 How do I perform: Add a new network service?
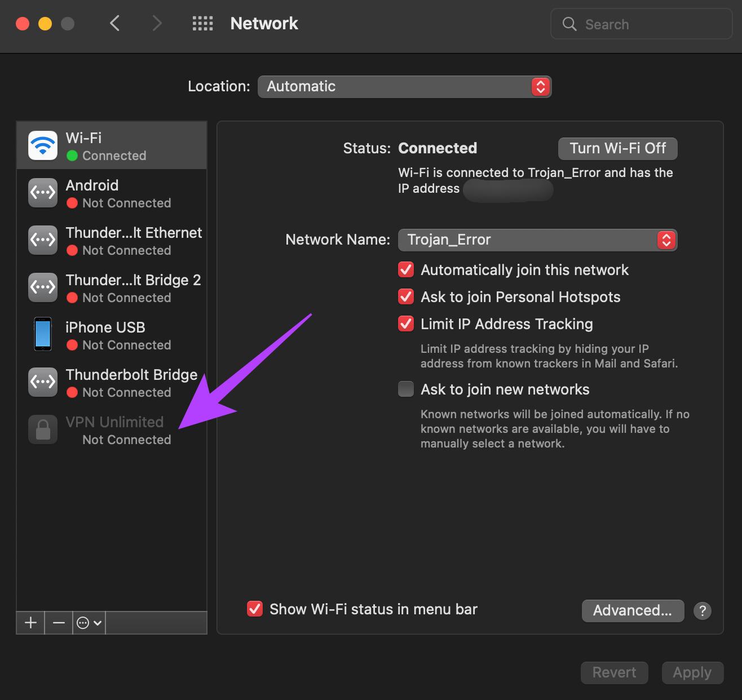coord(30,623)
